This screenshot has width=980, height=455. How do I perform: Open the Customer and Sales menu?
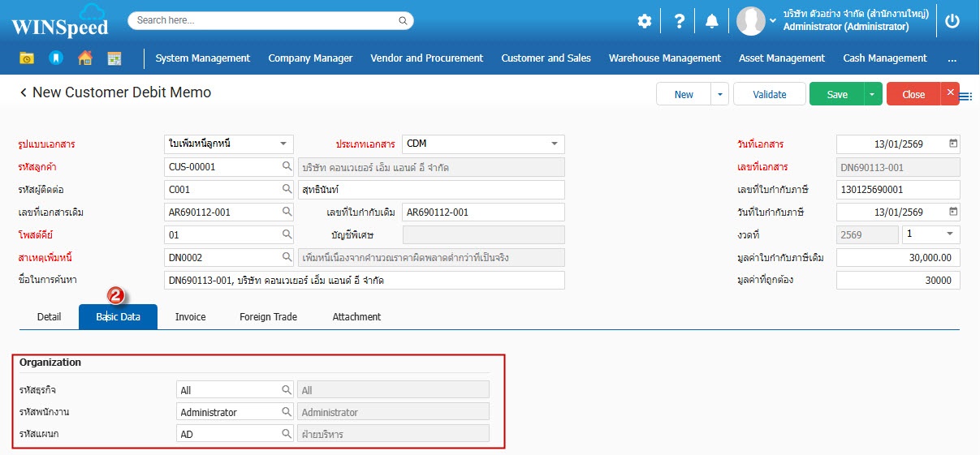pos(546,58)
